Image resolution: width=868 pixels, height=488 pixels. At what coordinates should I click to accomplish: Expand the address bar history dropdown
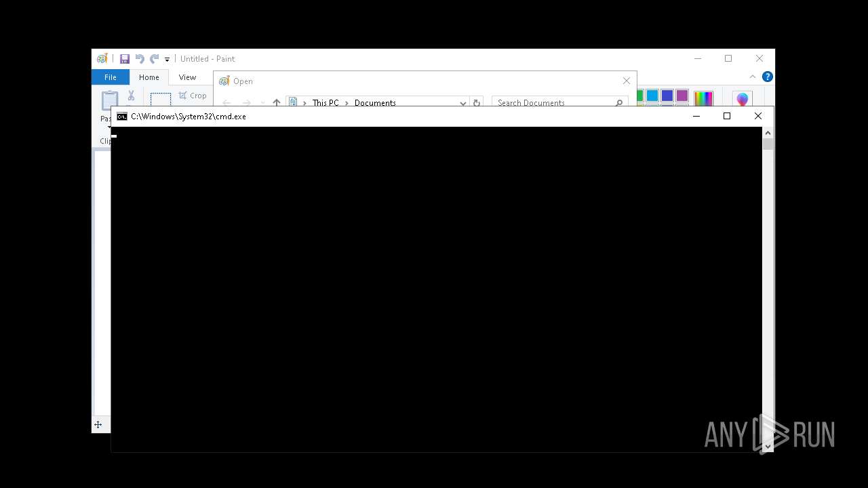click(x=463, y=103)
